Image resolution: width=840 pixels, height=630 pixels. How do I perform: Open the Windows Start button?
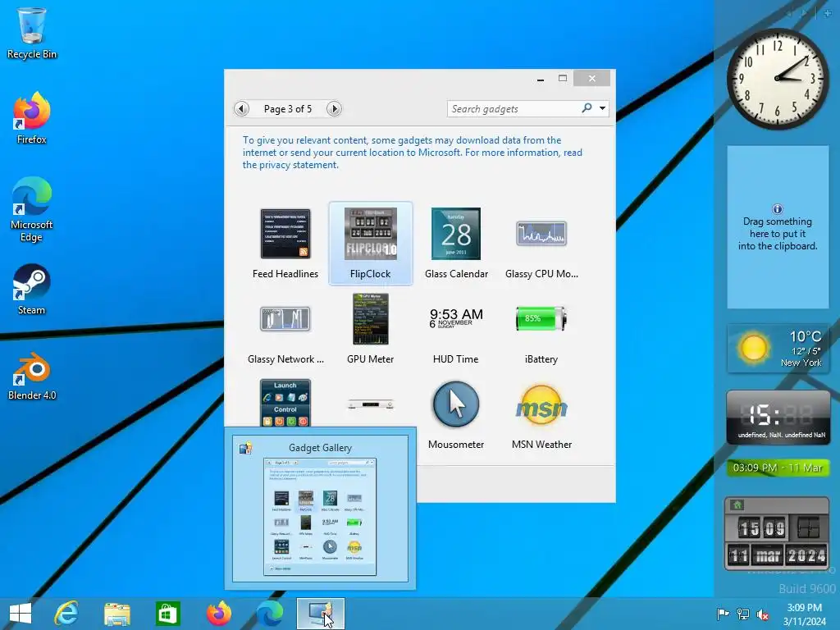[x=21, y=614]
